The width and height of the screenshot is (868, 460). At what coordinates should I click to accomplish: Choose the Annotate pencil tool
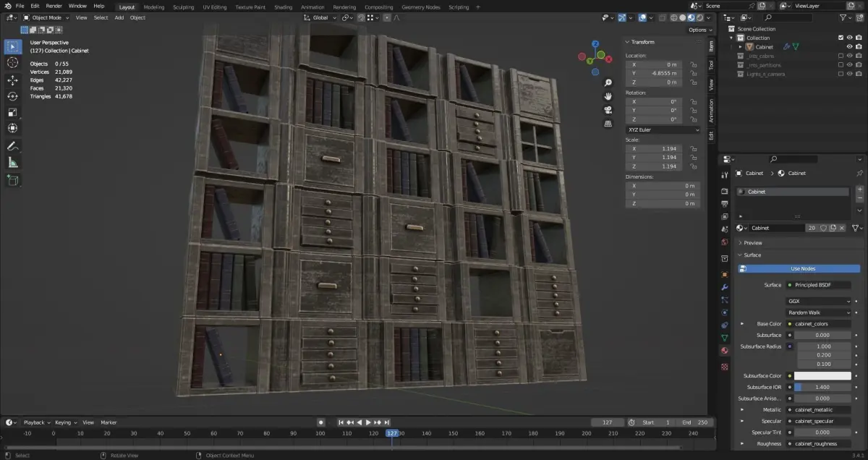[12, 146]
